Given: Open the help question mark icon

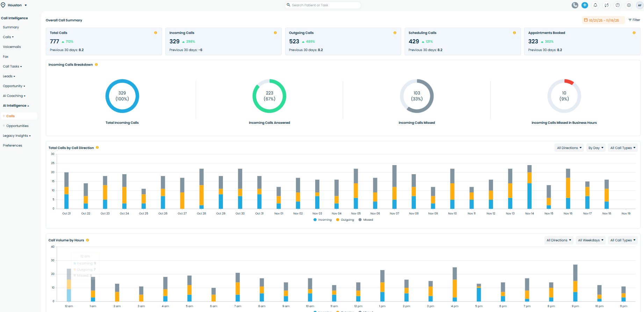Looking at the screenshot, I should coord(618,5).
